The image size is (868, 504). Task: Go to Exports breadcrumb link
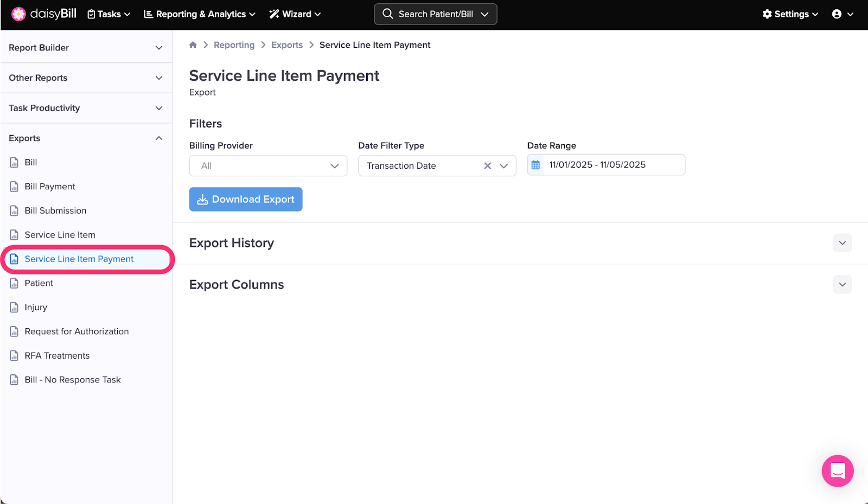click(x=287, y=45)
